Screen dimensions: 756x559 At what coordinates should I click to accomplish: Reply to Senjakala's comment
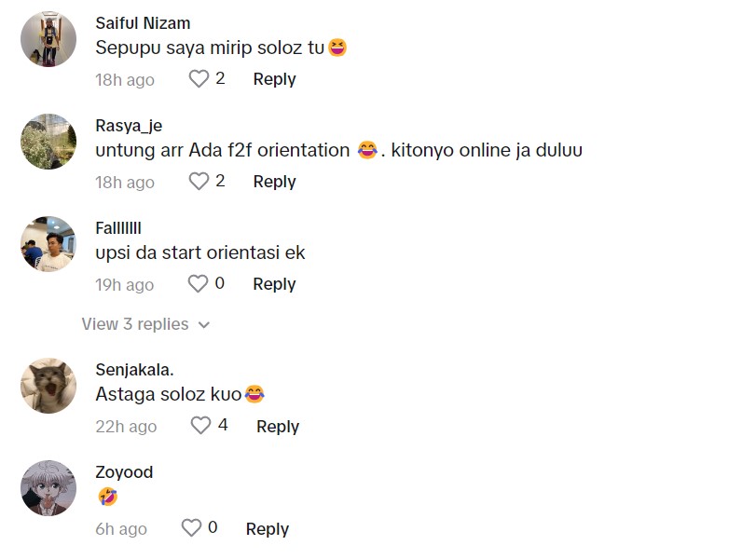pyautogui.click(x=278, y=427)
